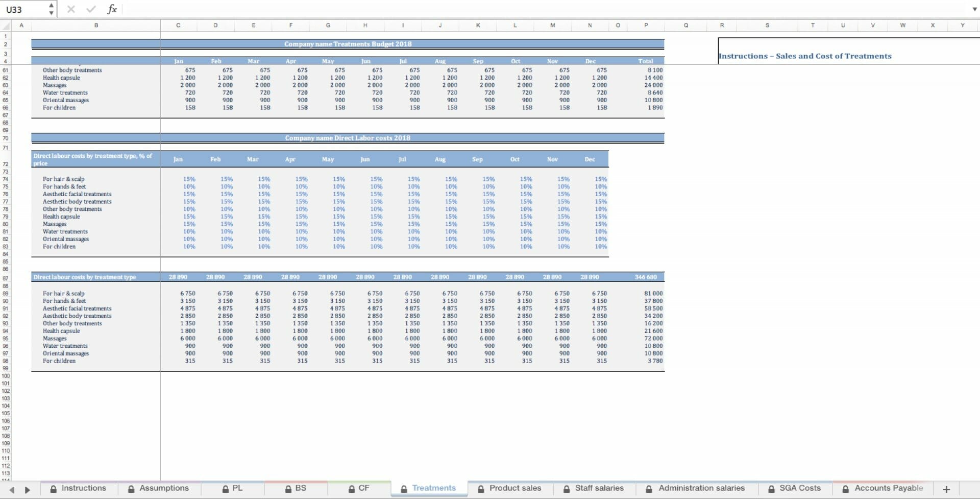Click 'Massages' label in row 63
The height and width of the screenshot is (499, 980).
pyautogui.click(x=55, y=85)
